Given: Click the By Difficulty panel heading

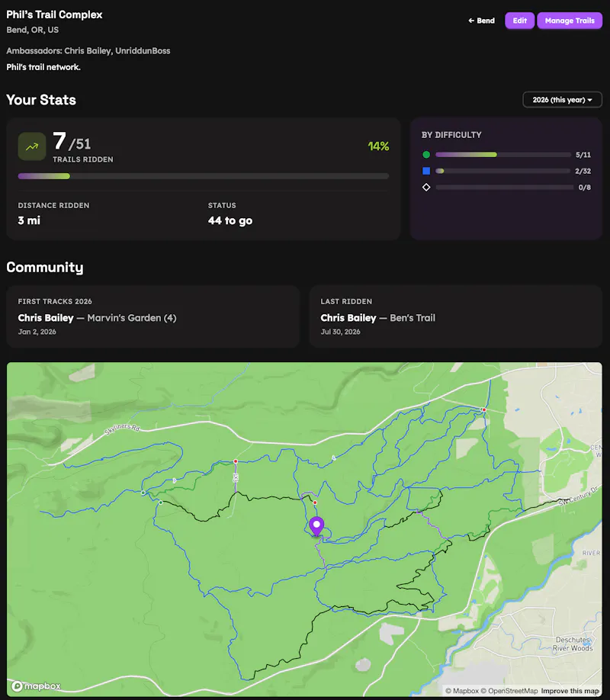Looking at the screenshot, I should point(451,135).
